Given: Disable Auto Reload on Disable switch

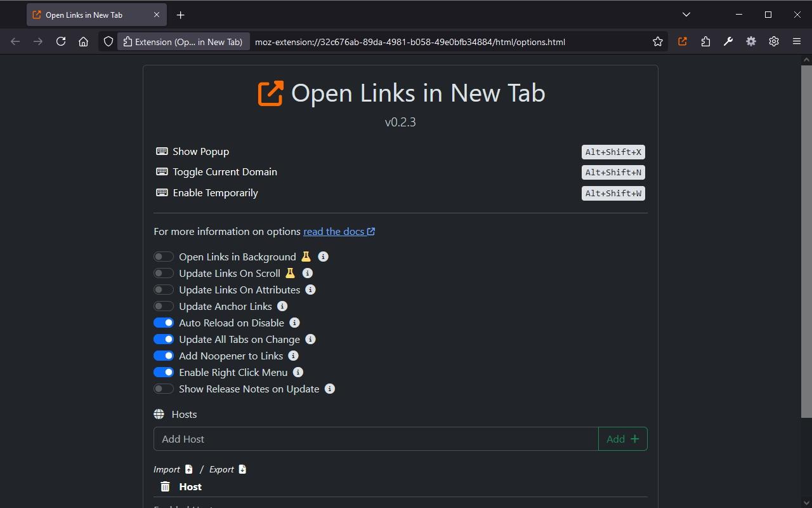Looking at the screenshot, I should tap(164, 323).
